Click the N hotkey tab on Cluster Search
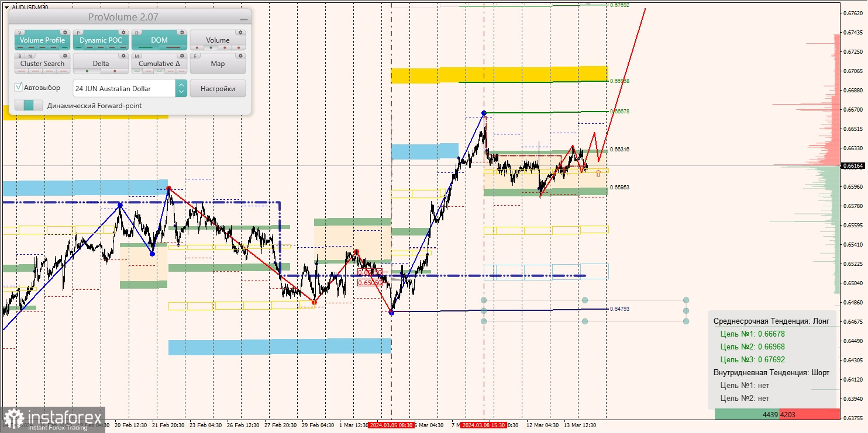This screenshot has height=433, width=868. tap(29, 56)
